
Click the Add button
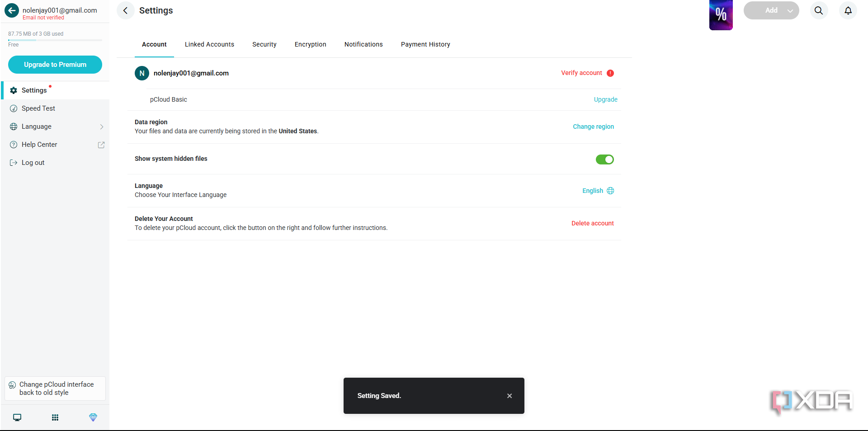tap(771, 10)
